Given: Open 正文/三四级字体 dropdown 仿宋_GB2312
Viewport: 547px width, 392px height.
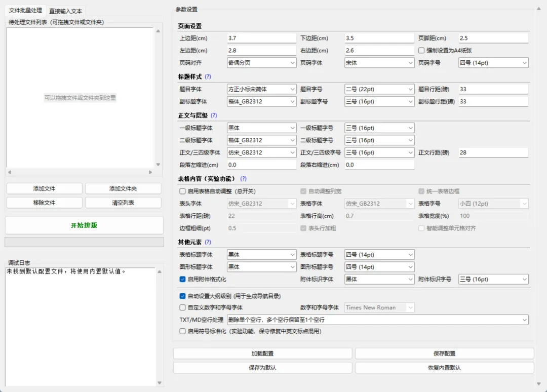Looking at the screenshot, I should point(262,152).
